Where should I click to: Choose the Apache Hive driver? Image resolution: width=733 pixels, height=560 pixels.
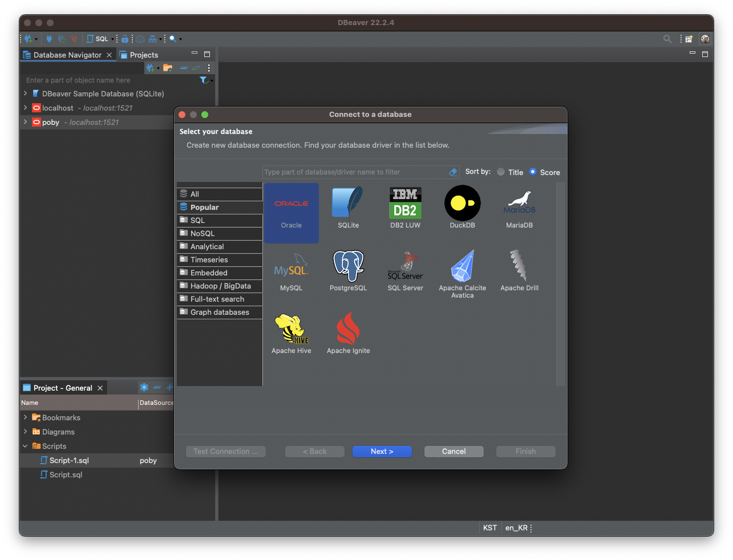tap(291, 334)
